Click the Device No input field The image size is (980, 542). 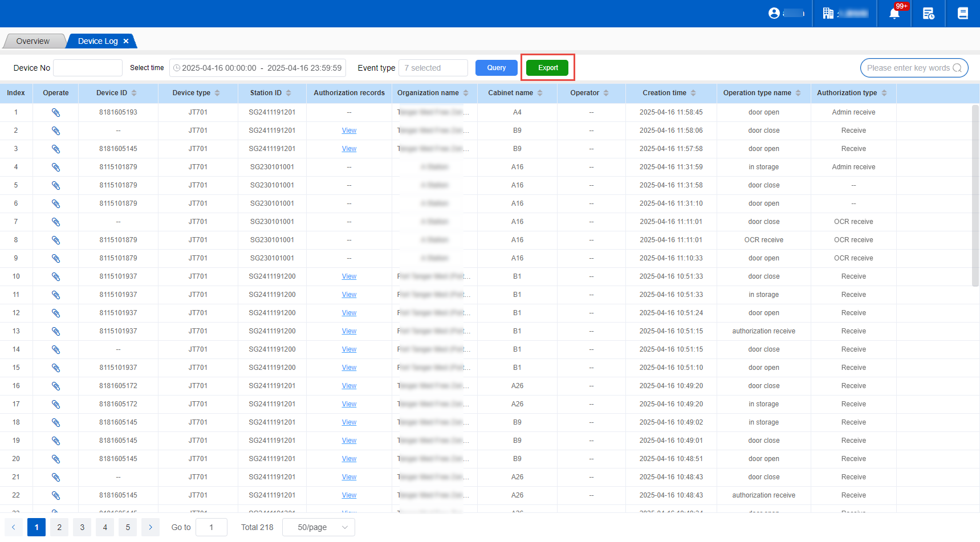tap(88, 68)
